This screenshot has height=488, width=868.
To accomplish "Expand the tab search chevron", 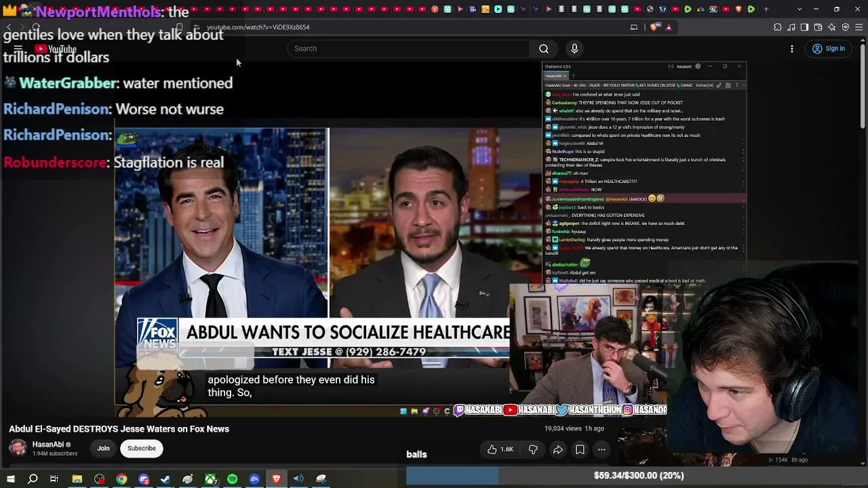I will (x=800, y=9).
